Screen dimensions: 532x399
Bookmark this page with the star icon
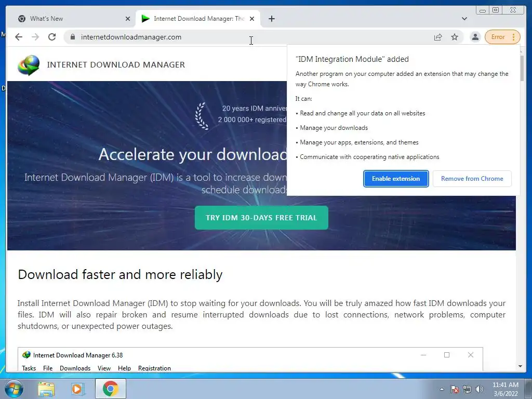point(455,37)
